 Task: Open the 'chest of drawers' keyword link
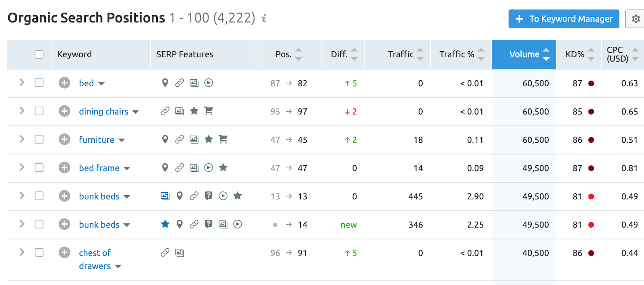click(x=95, y=259)
